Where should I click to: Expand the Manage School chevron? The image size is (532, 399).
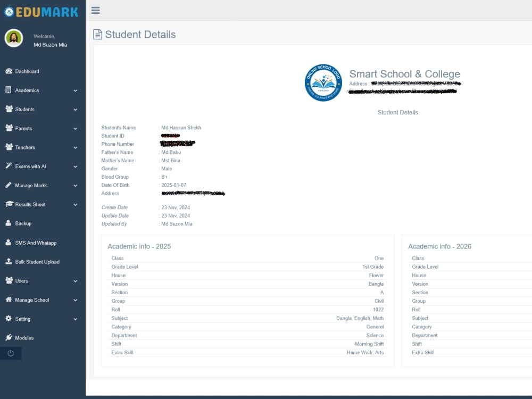pos(76,300)
